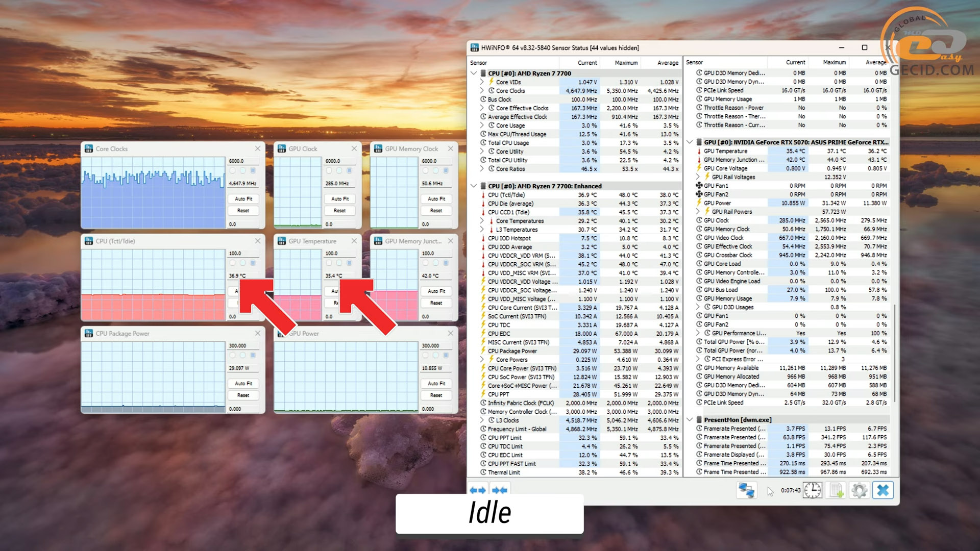Click the blue X close sensors icon
This screenshot has width=980, height=551.
point(883,490)
